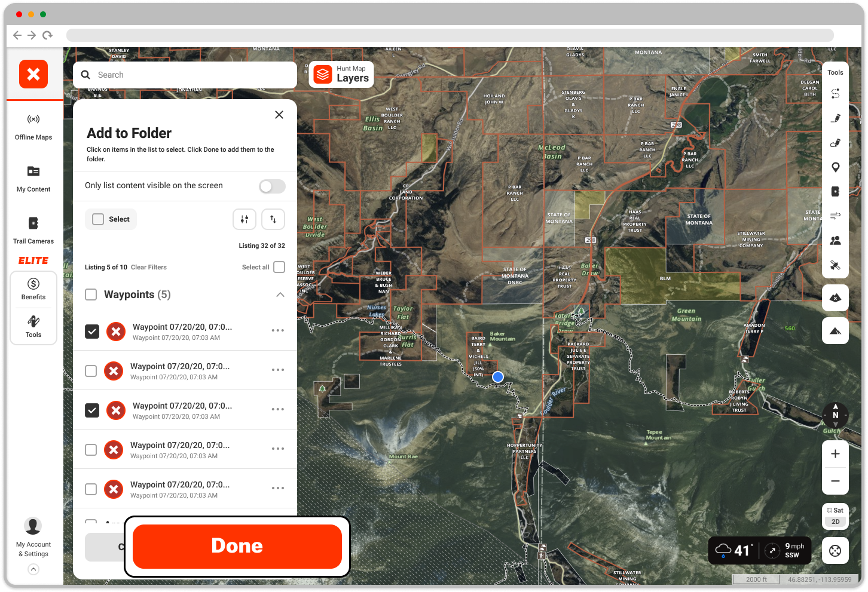Zoom in on the map
The height and width of the screenshot is (592, 868).
point(835,454)
